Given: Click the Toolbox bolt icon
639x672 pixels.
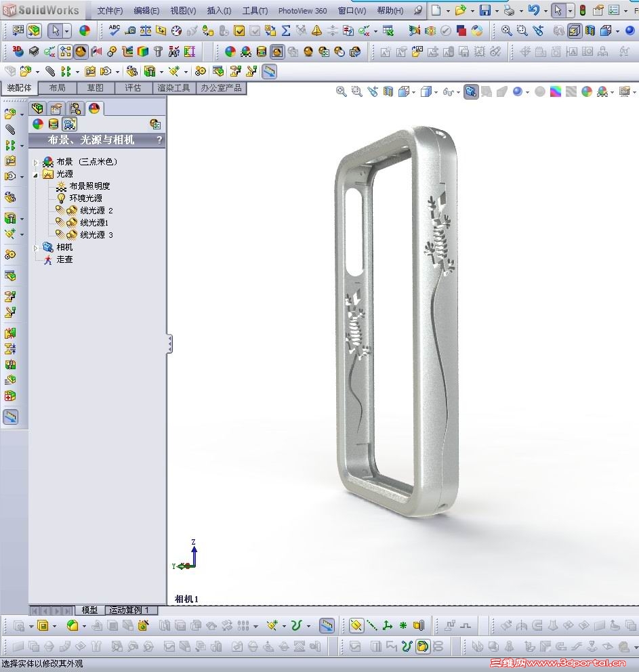Looking at the screenshot, I should coord(158,52).
